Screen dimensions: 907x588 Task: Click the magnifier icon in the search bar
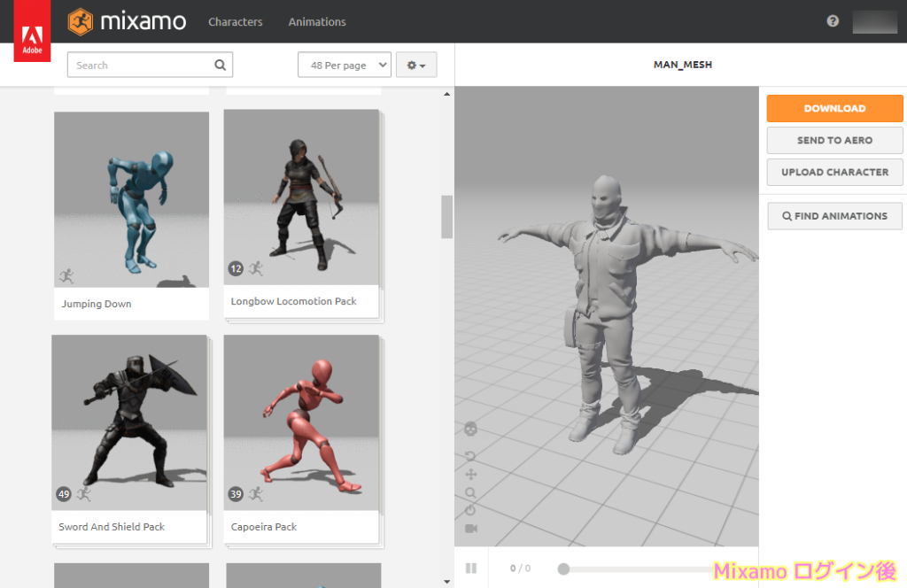[219, 65]
